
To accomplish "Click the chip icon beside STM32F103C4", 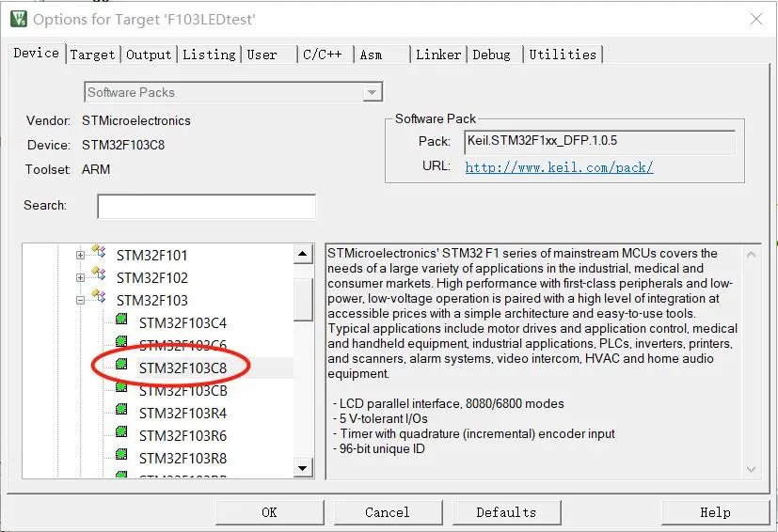I will point(121,319).
